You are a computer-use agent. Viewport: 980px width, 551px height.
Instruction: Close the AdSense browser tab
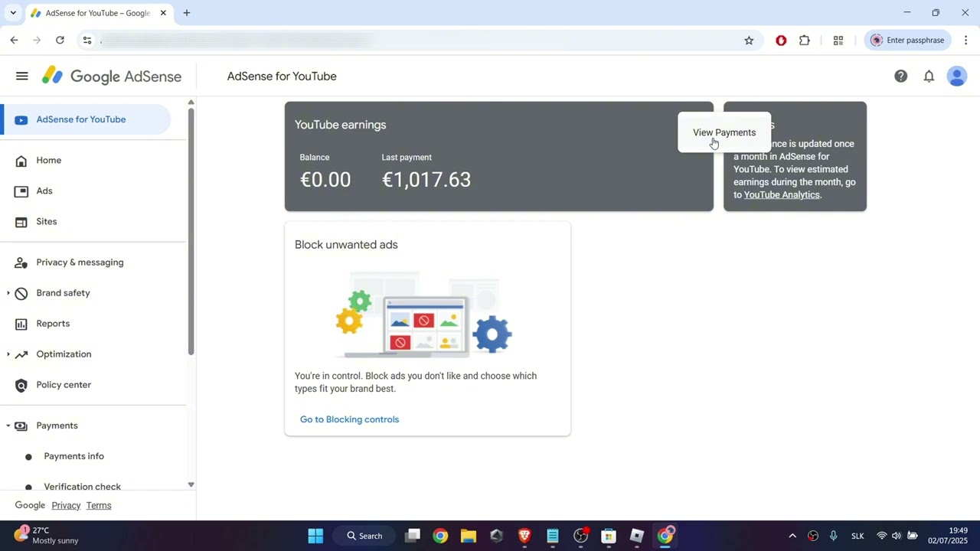point(163,13)
